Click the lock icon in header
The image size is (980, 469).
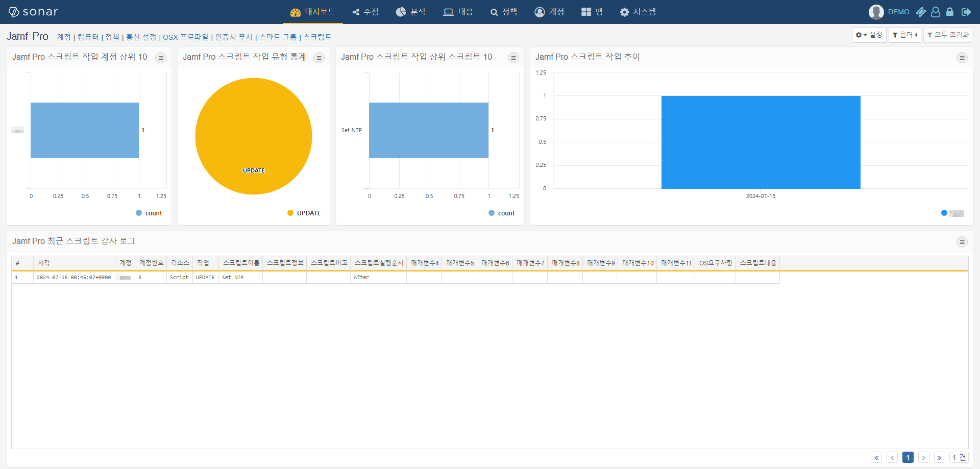point(950,12)
